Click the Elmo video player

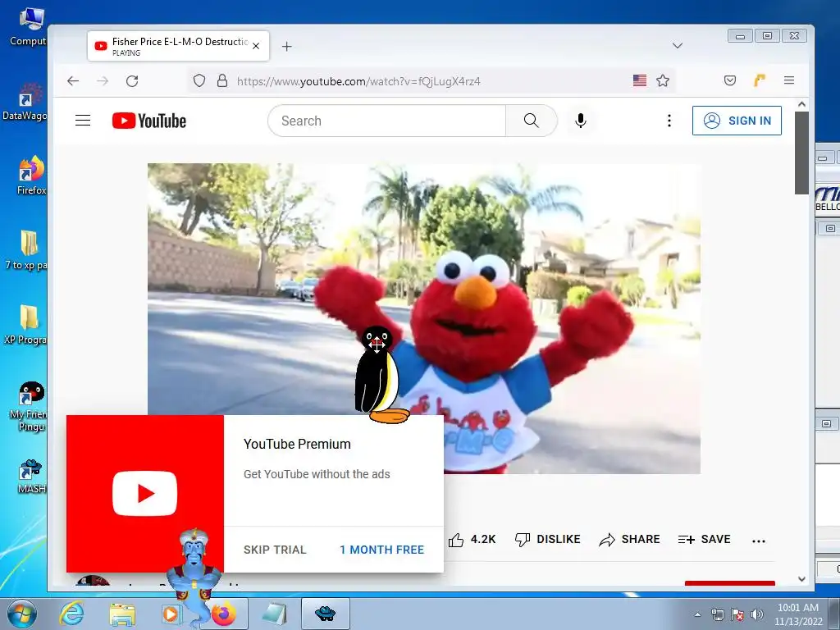[424, 318]
